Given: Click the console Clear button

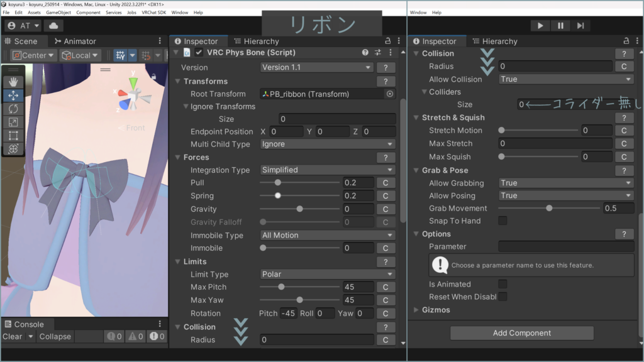Looking at the screenshot, I should [x=12, y=336].
